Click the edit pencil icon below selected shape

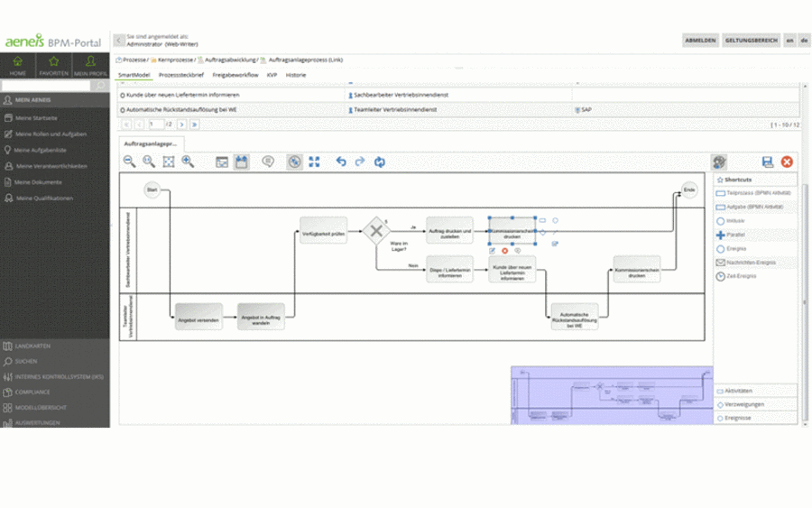click(492, 251)
